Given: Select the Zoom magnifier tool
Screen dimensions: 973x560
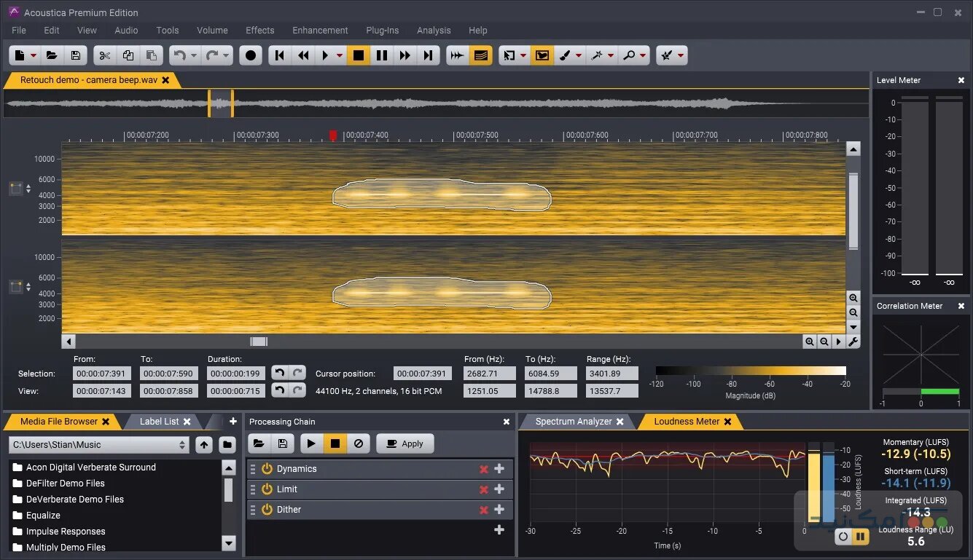Looking at the screenshot, I should (631, 55).
